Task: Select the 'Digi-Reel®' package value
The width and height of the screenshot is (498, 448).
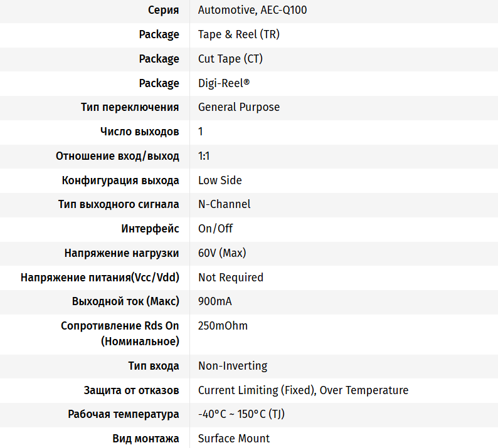Action: point(224,83)
